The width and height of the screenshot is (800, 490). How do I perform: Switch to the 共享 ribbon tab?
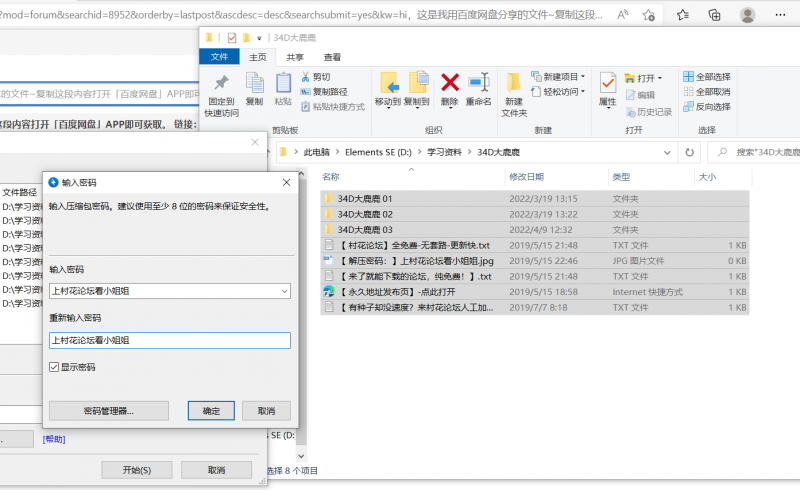pos(295,57)
